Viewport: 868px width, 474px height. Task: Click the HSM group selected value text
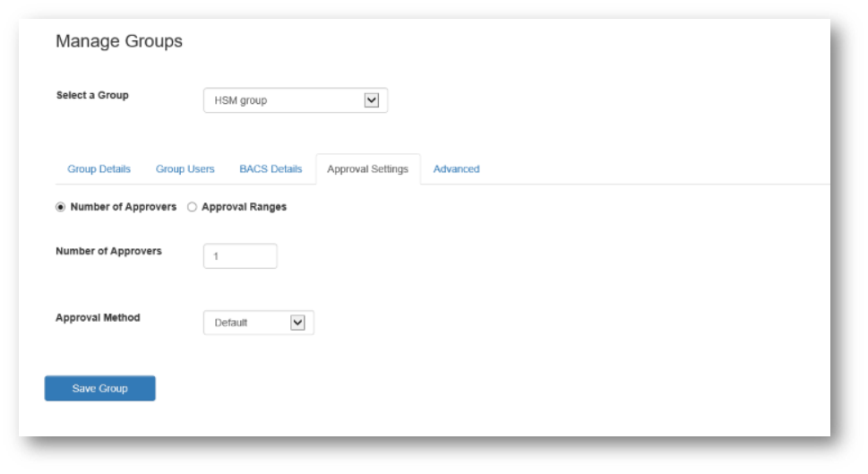click(241, 100)
